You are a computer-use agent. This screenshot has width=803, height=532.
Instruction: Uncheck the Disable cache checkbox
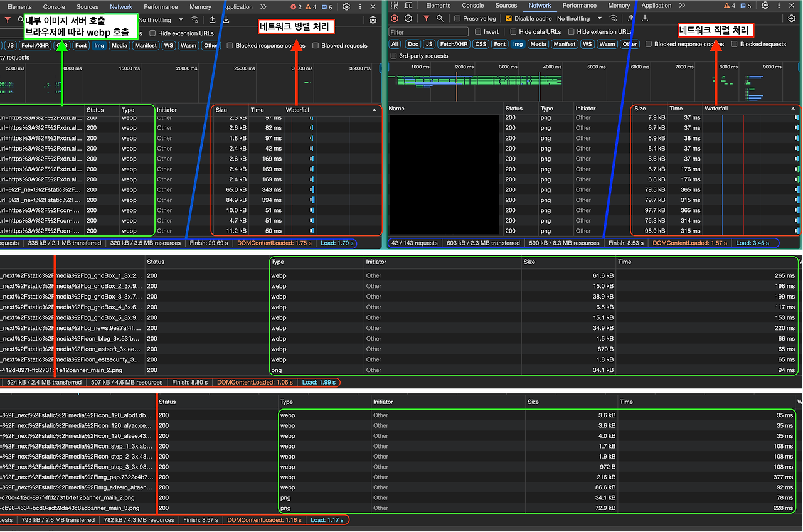click(509, 19)
